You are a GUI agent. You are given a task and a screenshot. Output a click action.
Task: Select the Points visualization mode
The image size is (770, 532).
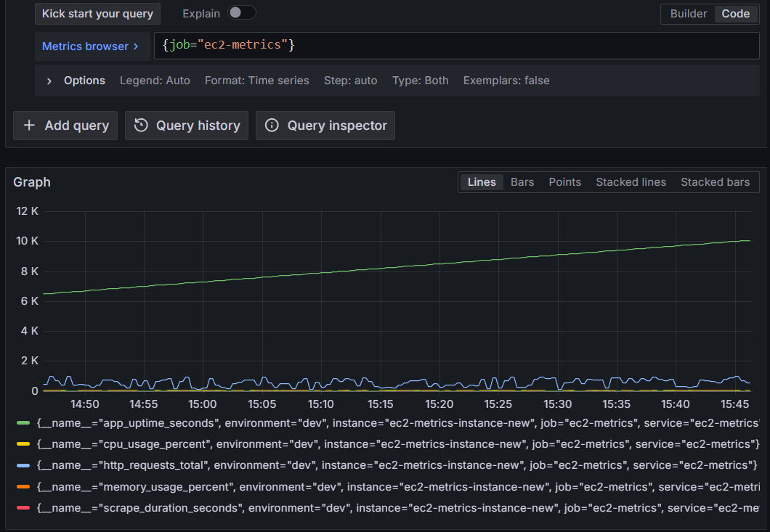pyautogui.click(x=564, y=181)
